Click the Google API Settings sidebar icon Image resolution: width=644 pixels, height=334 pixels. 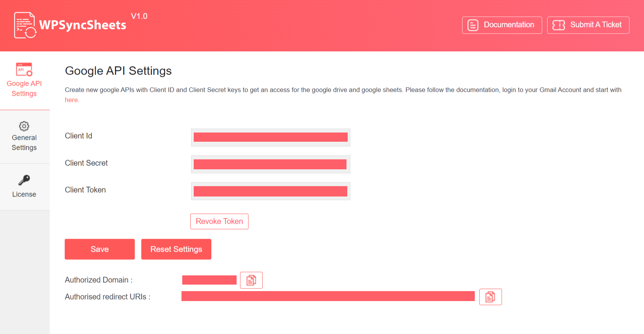click(24, 69)
